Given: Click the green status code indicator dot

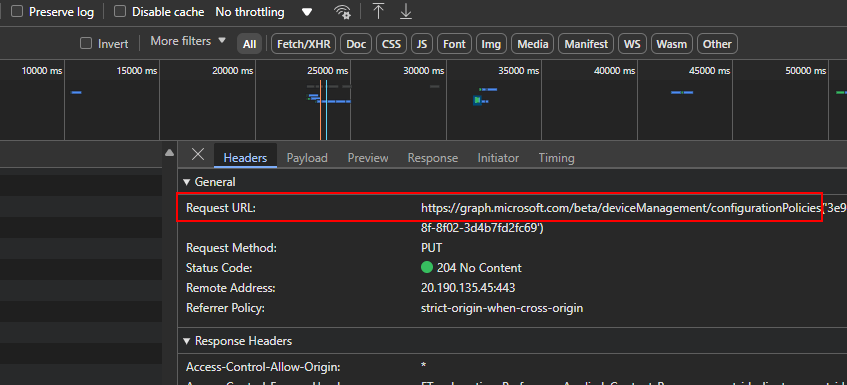Looking at the screenshot, I should tap(427, 267).
